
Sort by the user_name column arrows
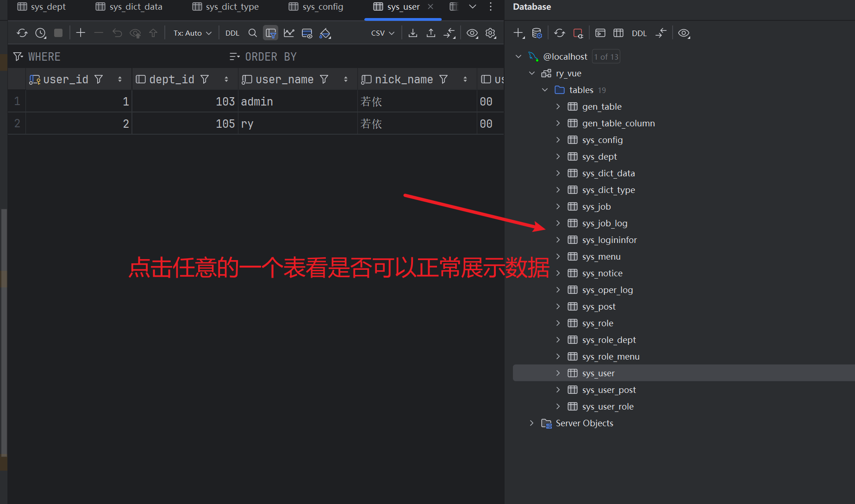pos(346,80)
